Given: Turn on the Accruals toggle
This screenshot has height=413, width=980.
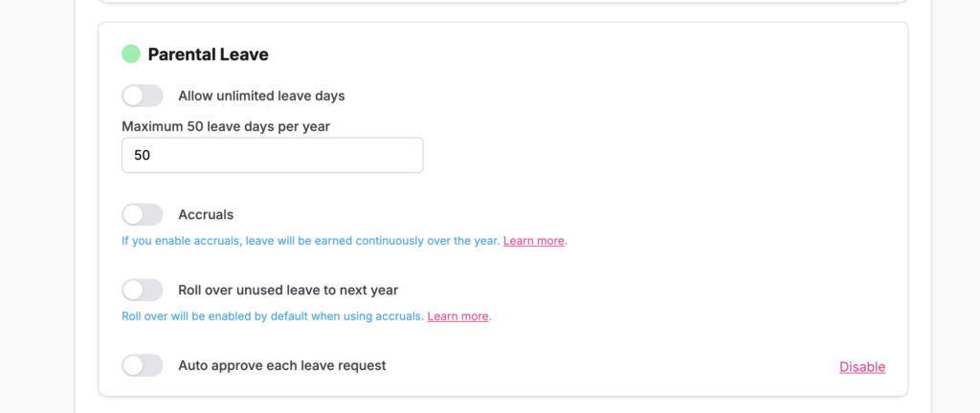Looking at the screenshot, I should tap(143, 214).
